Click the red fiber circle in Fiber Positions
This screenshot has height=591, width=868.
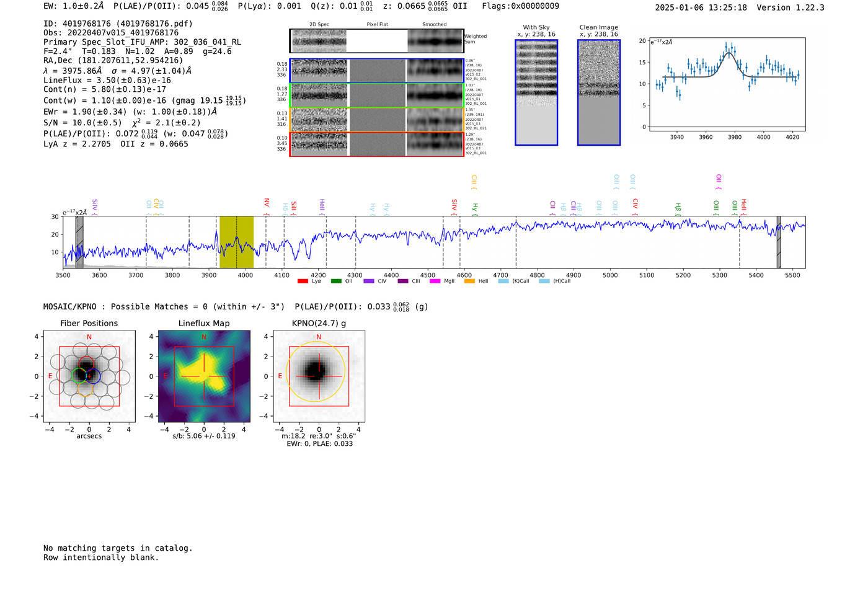click(x=86, y=363)
